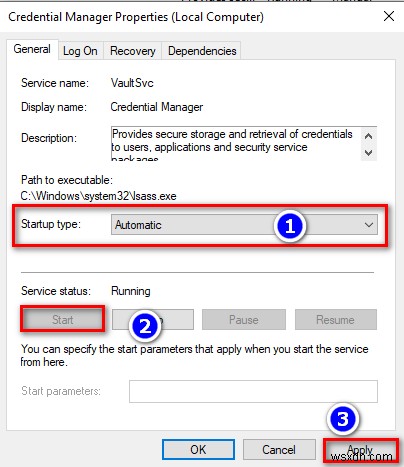The image size is (404, 467).
Task: Open the Log On tab
Action: click(x=80, y=51)
